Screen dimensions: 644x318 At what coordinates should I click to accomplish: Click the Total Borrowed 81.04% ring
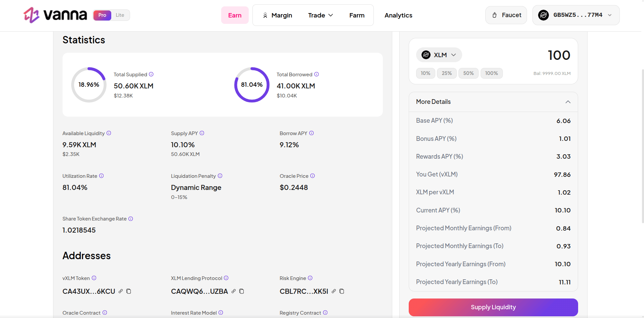coord(252,85)
